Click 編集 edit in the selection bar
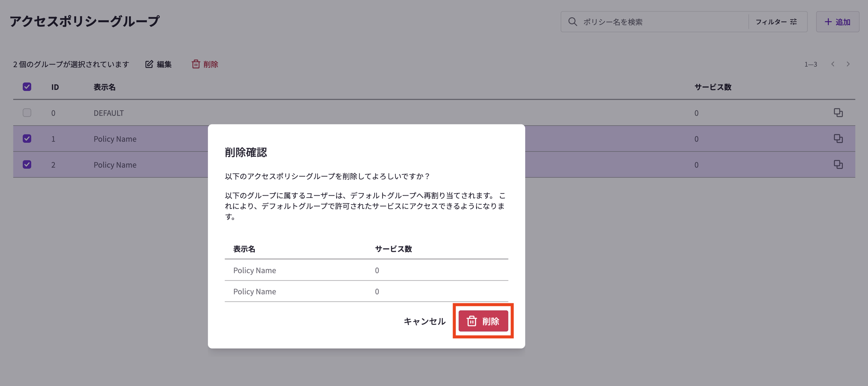This screenshot has height=386, width=868. (x=158, y=64)
